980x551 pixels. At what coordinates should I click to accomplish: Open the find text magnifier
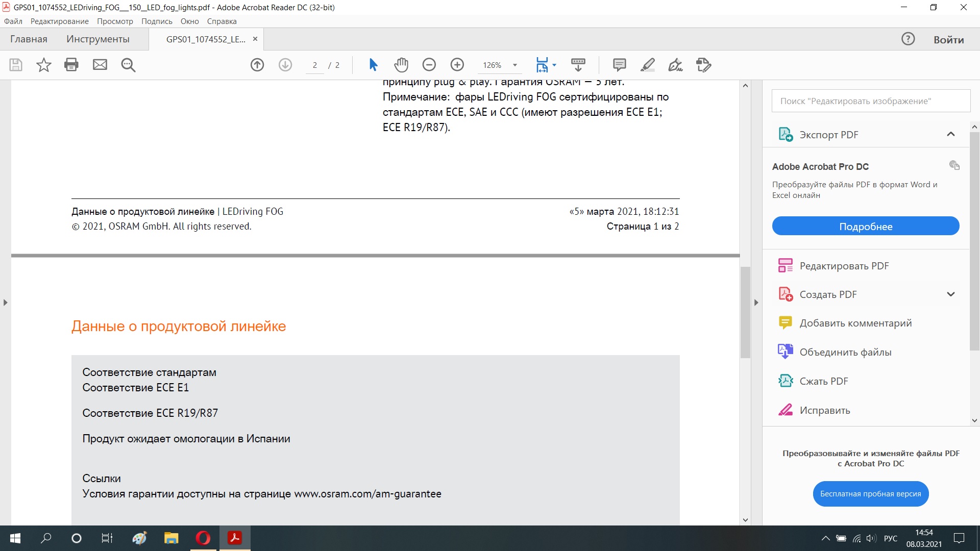128,65
